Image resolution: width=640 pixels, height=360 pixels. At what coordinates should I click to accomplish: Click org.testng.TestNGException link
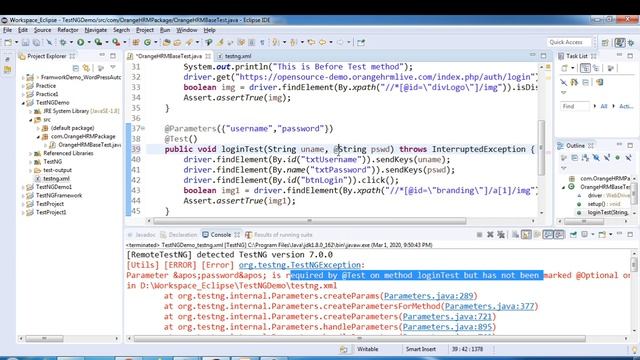[300, 265]
